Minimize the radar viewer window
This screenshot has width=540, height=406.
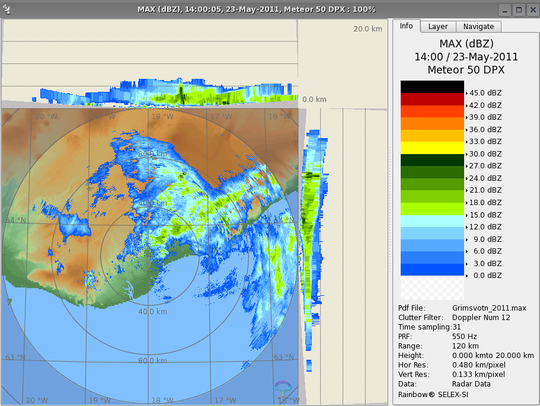tap(505, 10)
